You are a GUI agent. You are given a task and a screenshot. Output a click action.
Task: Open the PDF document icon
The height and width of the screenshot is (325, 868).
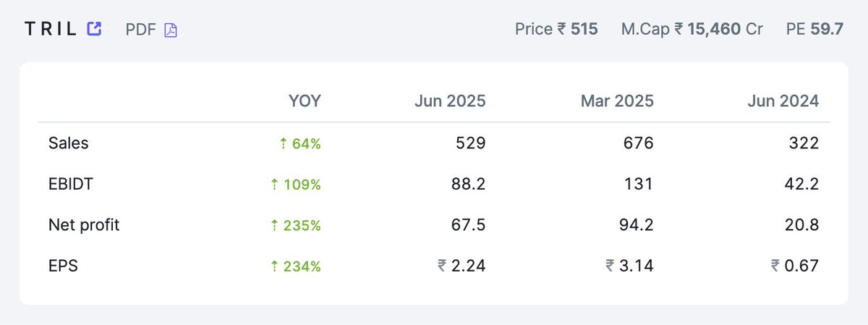click(x=171, y=30)
